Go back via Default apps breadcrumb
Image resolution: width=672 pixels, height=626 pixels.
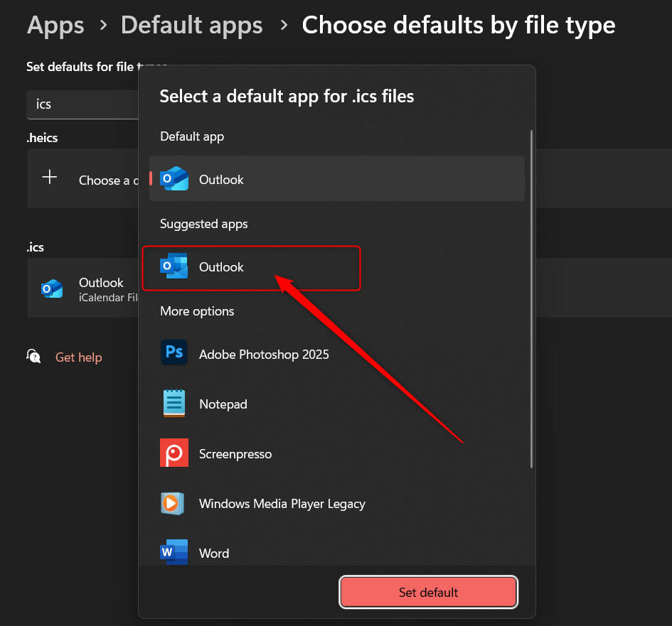[191, 25]
